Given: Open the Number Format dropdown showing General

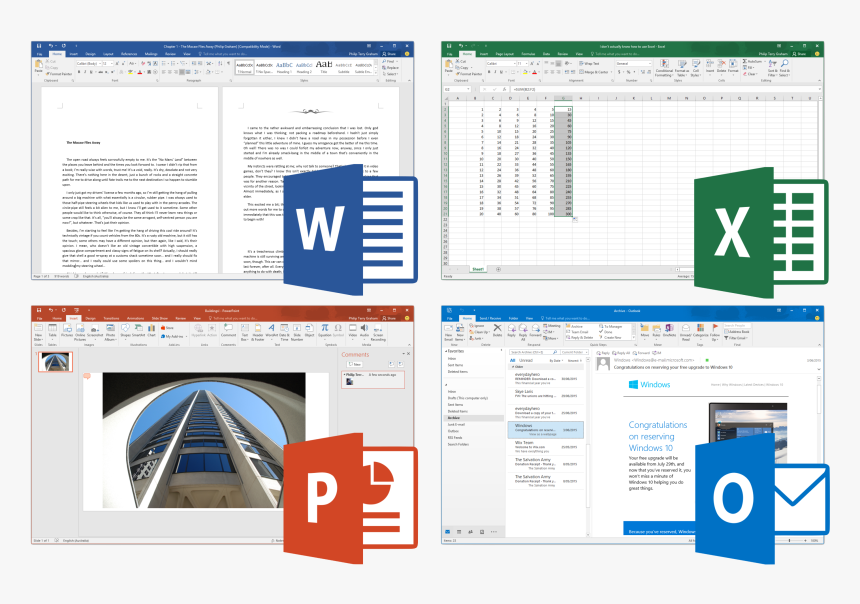Looking at the screenshot, I should coord(636,61).
